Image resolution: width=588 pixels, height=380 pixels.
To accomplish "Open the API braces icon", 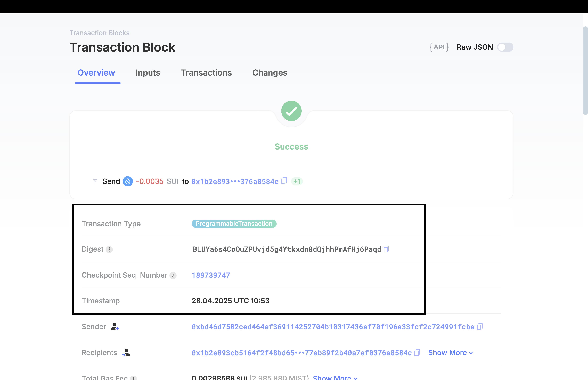I will pyautogui.click(x=439, y=47).
